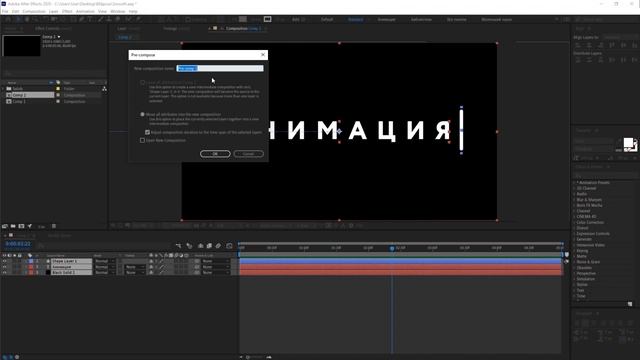Click the Black Solid 1 label color swatch
640x360 pixels.
(x=31, y=273)
